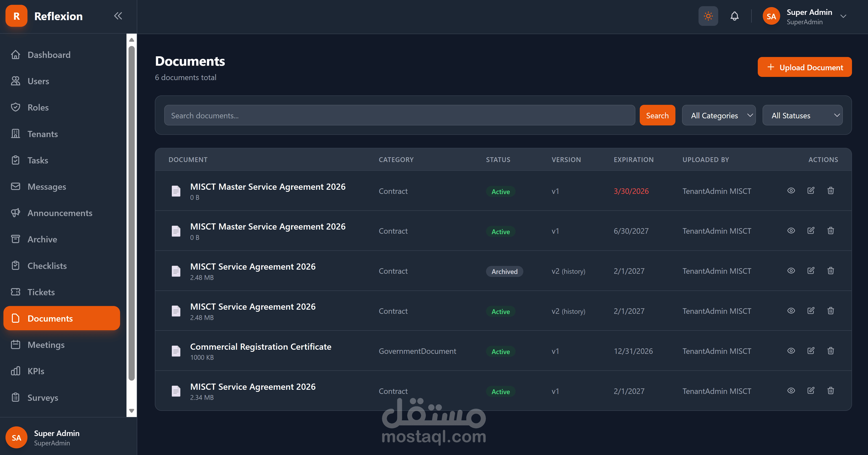Click the Upload Document button
The height and width of the screenshot is (455, 868).
tap(804, 67)
